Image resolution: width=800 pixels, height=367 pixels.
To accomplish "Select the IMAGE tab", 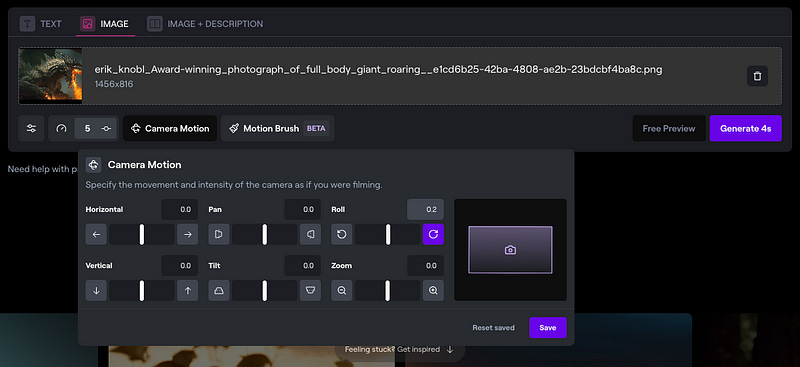I will pyautogui.click(x=105, y=23).
